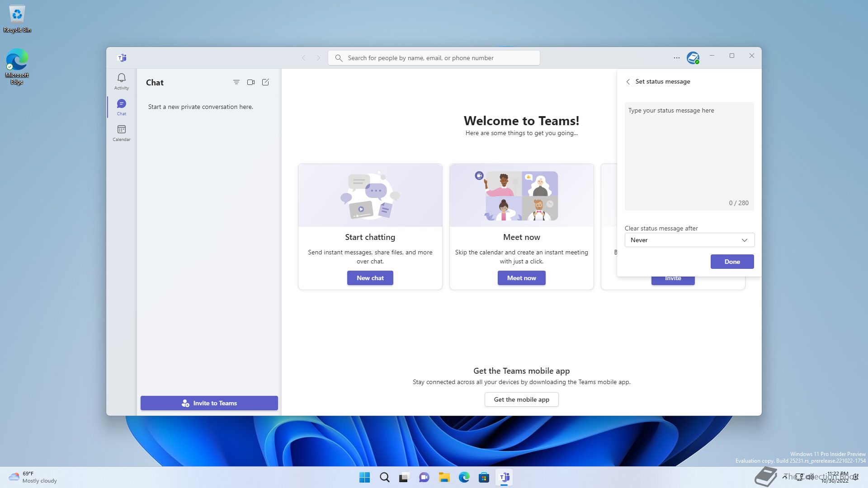The height and width of the screenshot is (488, 868).
Task: Click the Done button
Action: 731,262
